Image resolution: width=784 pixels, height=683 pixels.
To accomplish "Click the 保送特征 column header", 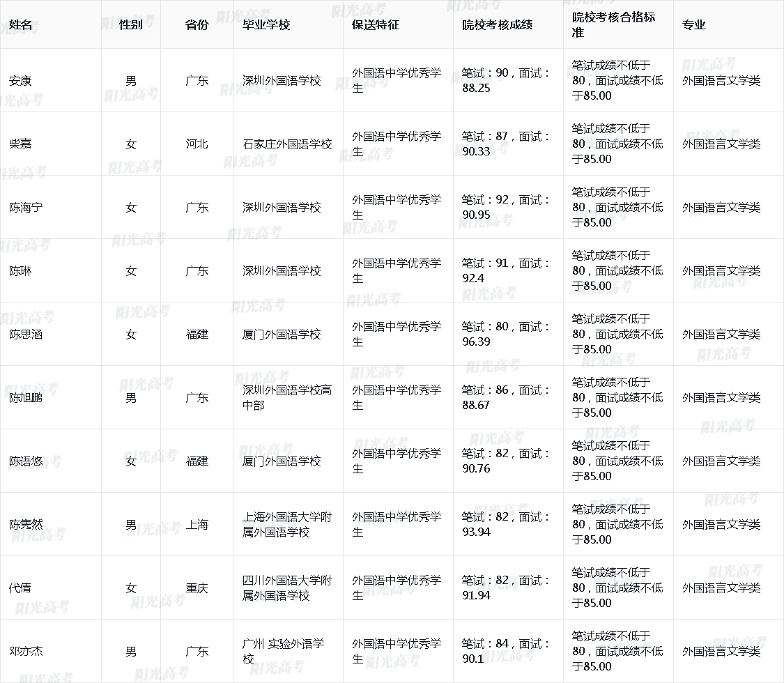I will point(375,24).
